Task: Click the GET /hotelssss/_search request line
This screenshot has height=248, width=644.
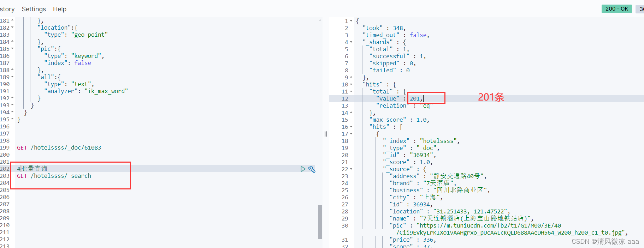Action: tap(54, 176)
